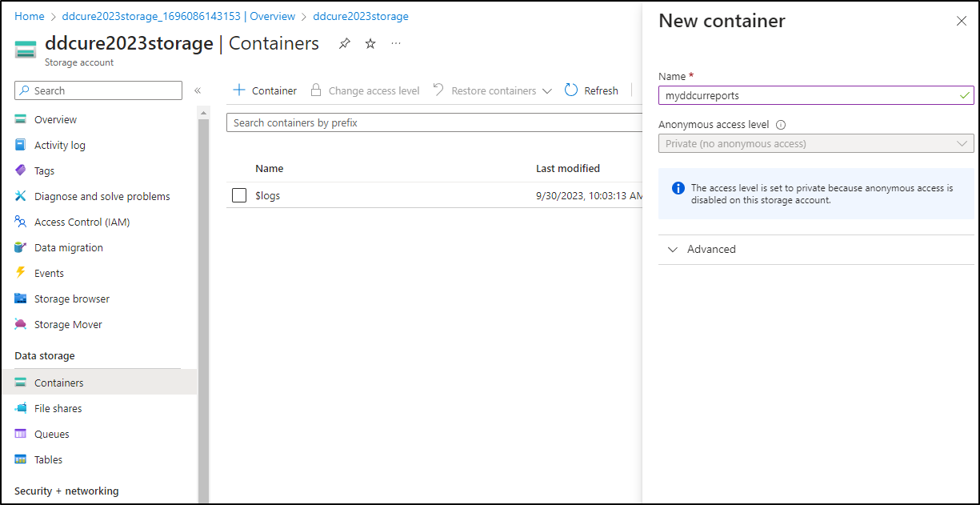
Task: Click the plus icon to add Container
Action: [x=239, y=90]
